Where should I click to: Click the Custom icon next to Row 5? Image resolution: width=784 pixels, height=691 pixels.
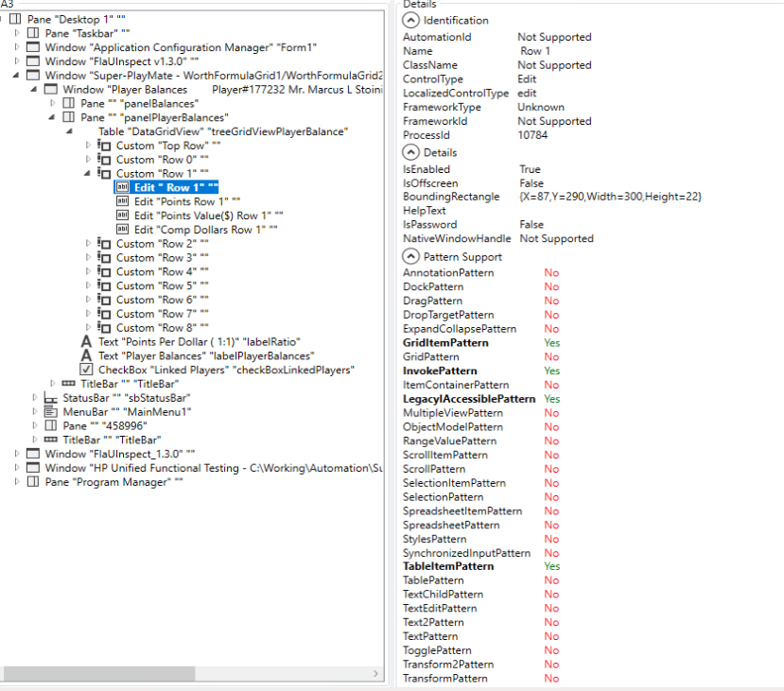tap(104, 285)
